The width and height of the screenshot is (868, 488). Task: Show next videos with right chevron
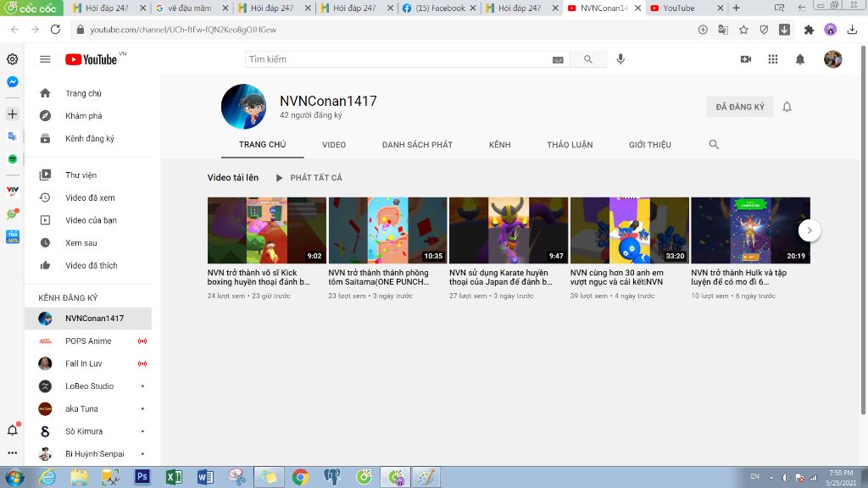point(810,230)
